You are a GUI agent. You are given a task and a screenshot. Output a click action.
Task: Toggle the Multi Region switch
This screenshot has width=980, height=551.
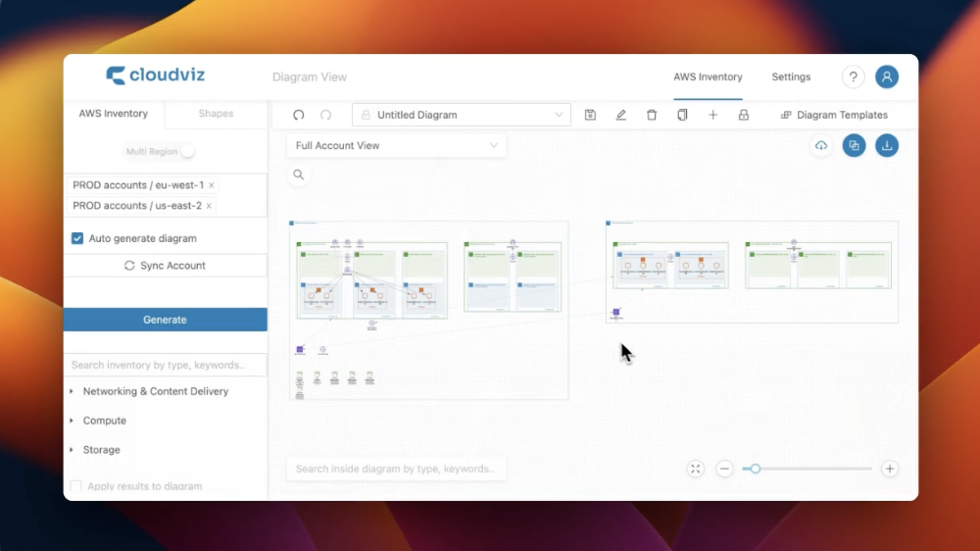click(x=187, y=151)
